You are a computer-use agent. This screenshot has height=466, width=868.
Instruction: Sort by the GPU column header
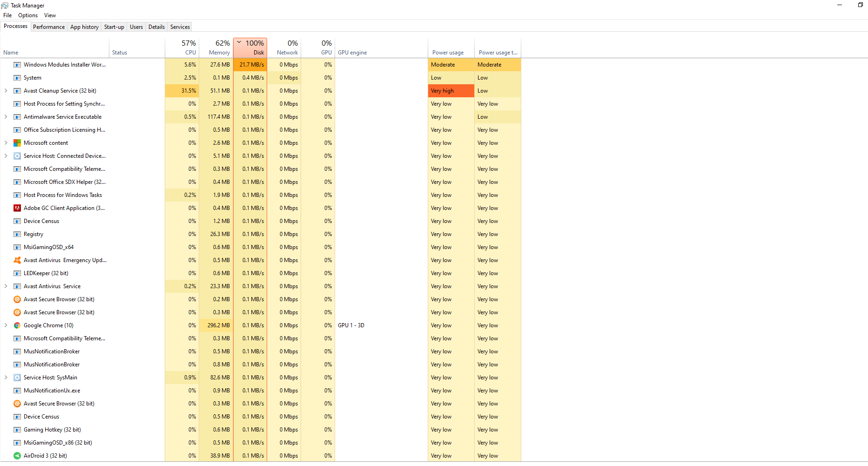coord(318,48)
